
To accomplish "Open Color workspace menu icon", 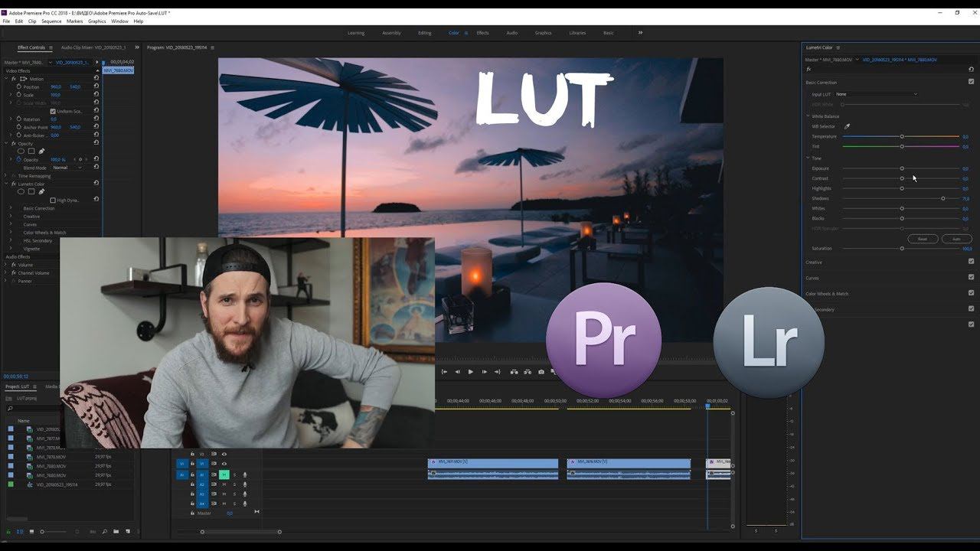I will (x=466, y=33).
